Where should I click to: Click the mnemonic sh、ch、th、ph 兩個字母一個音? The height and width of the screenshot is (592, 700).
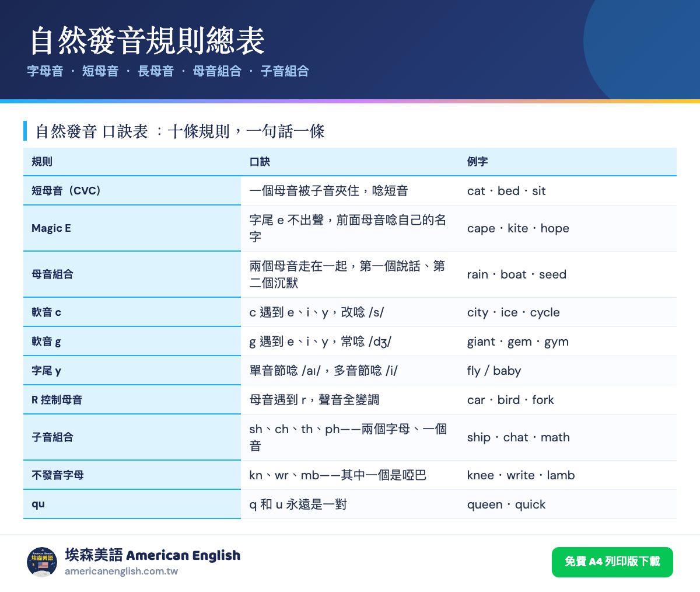[348, 437]
